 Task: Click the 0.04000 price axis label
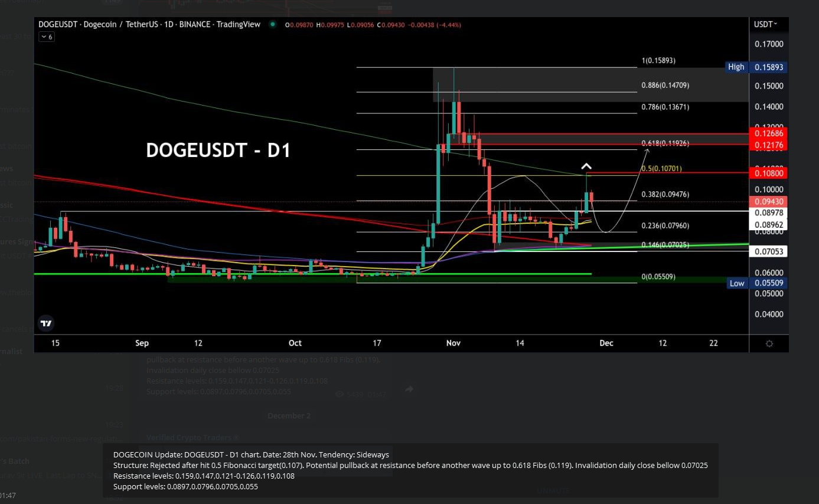pos(769,314)
